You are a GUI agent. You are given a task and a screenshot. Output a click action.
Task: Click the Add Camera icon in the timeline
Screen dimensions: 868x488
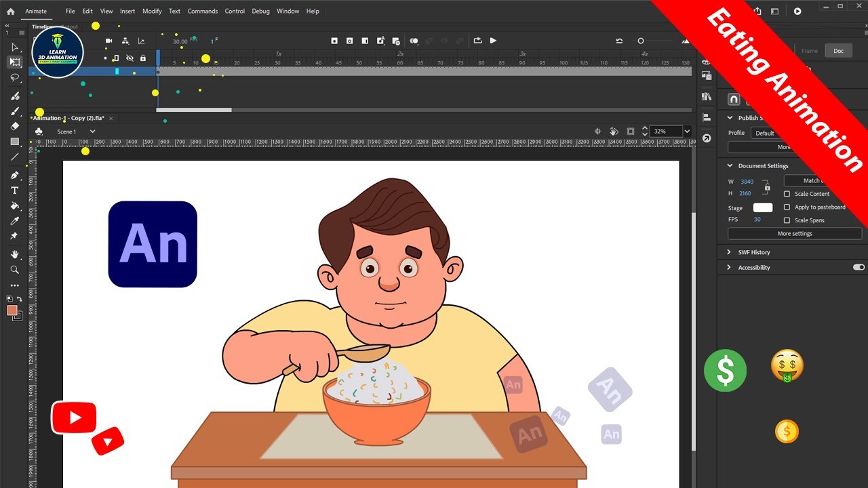point(109,41)
